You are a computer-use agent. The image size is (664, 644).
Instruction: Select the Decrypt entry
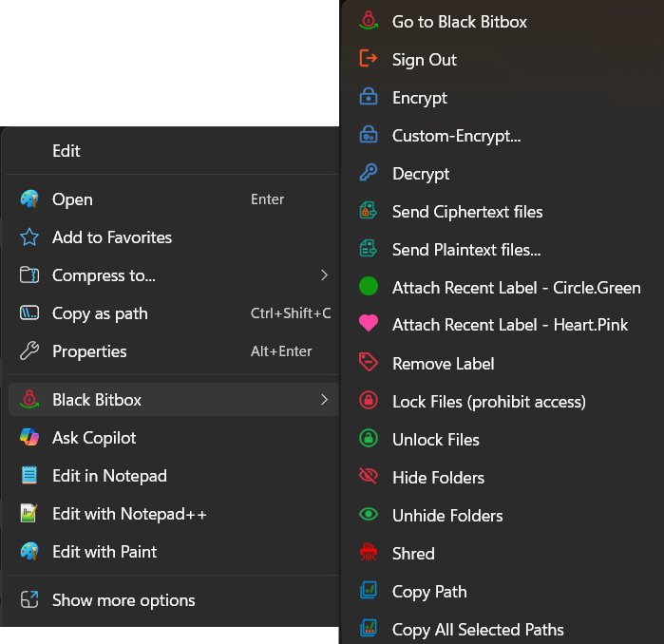[421, 174]
